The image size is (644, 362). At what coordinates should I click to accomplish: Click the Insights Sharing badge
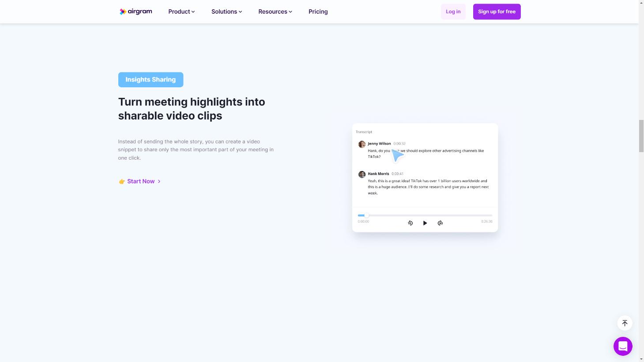point(151,80)
